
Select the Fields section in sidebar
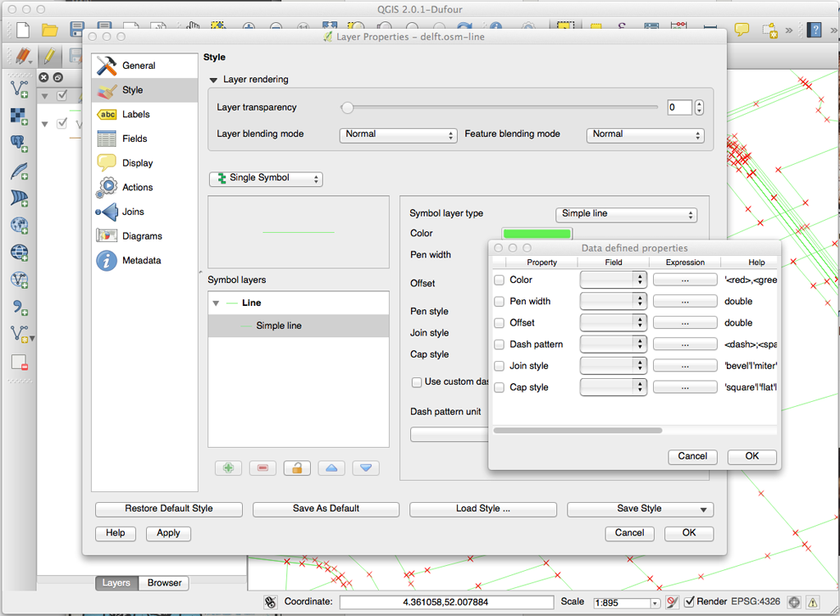pos(135,139)
